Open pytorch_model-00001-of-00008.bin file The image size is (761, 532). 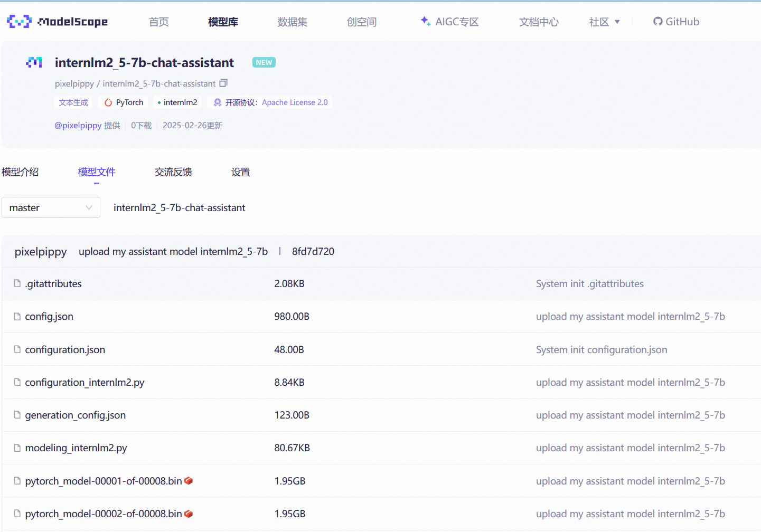point(104,481)
